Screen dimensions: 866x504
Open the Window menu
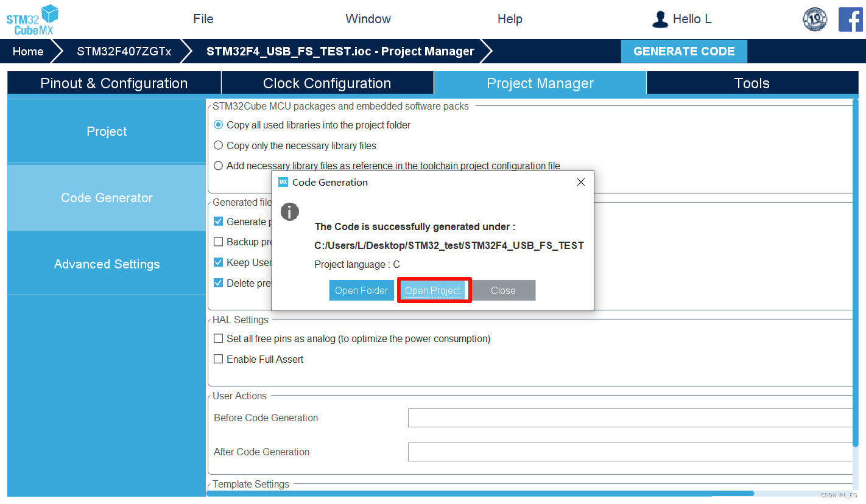pyautogui.click(x=368, y=19)
